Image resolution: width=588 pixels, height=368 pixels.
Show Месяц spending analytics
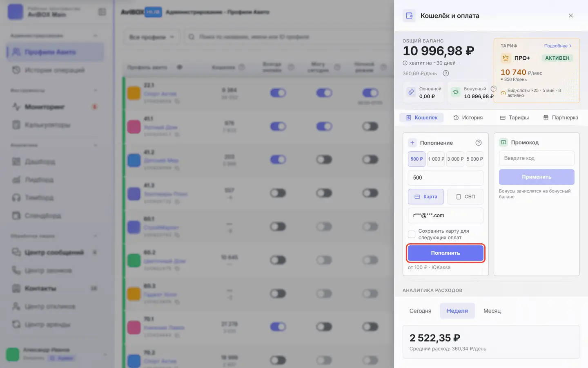pyautogui.click(x=492, y=311)
